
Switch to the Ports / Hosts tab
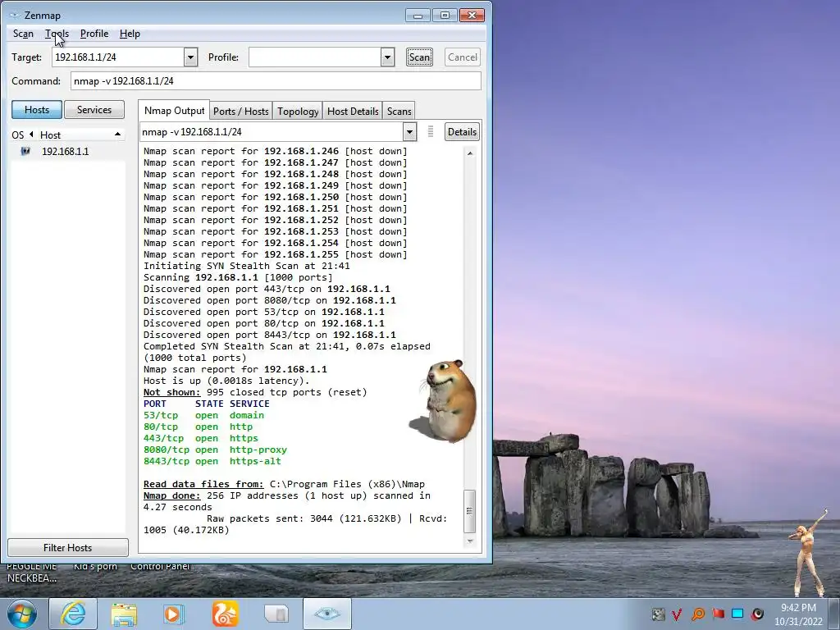(240, 112)
